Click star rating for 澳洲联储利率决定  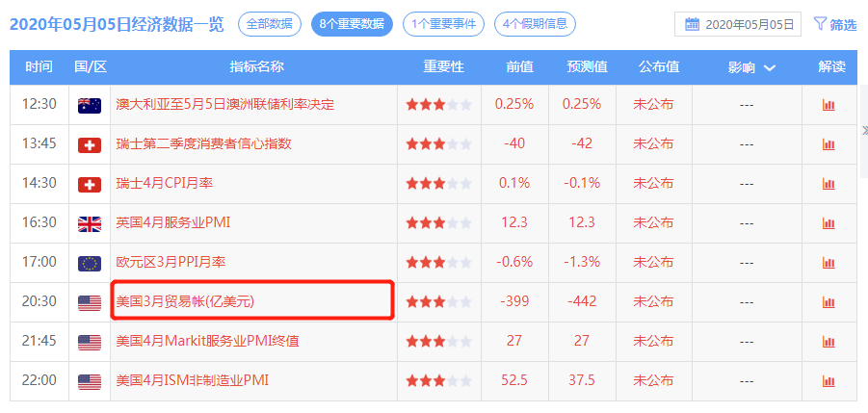coord(438,105)
